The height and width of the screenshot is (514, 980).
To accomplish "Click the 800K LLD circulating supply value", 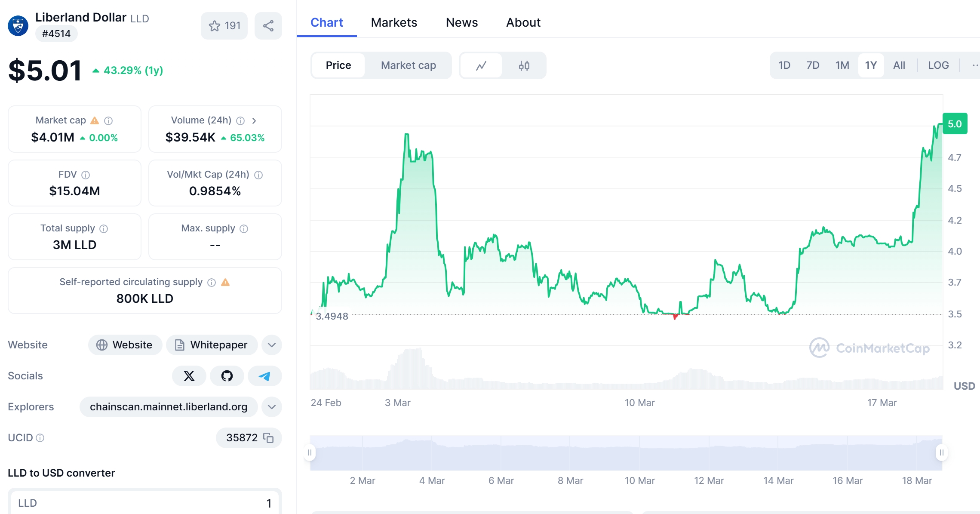I will (145, 299).
